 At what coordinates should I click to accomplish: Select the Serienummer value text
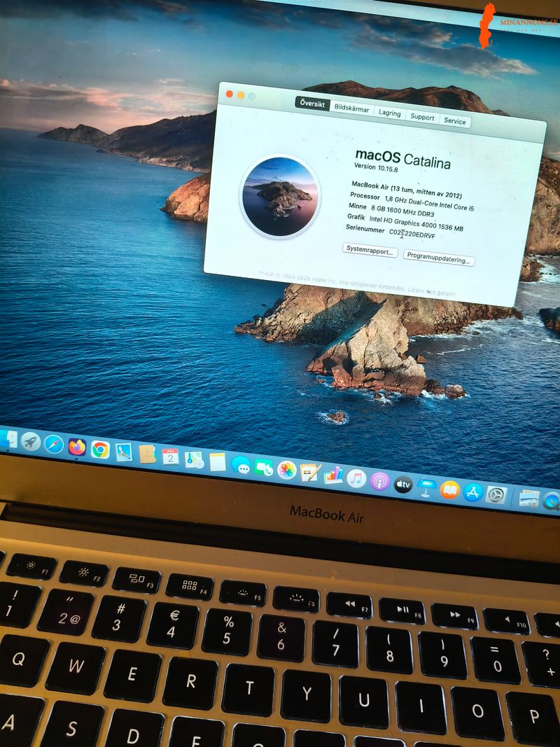coord(412,234)
